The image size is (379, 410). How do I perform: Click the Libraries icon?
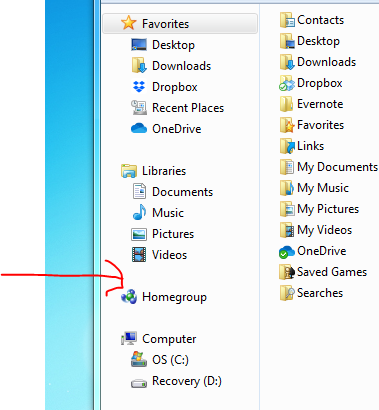(129, 171)
